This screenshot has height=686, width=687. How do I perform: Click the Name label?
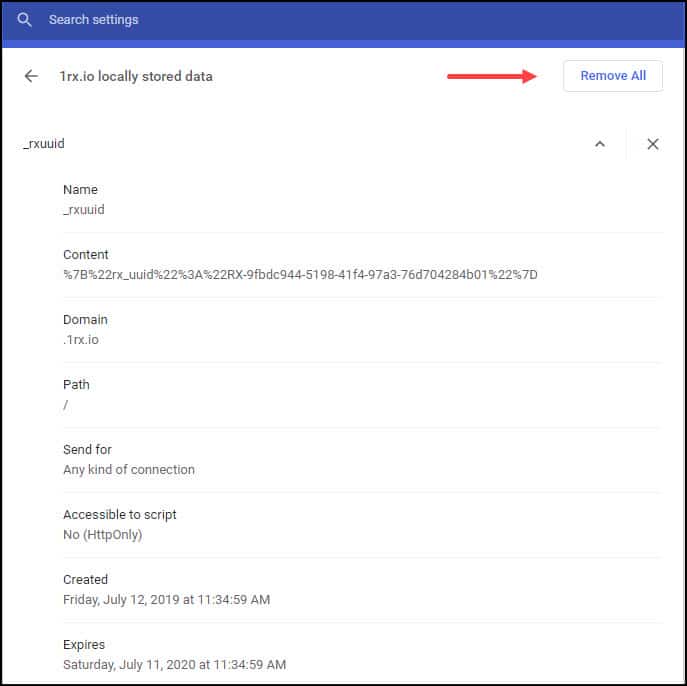[80, 190]
